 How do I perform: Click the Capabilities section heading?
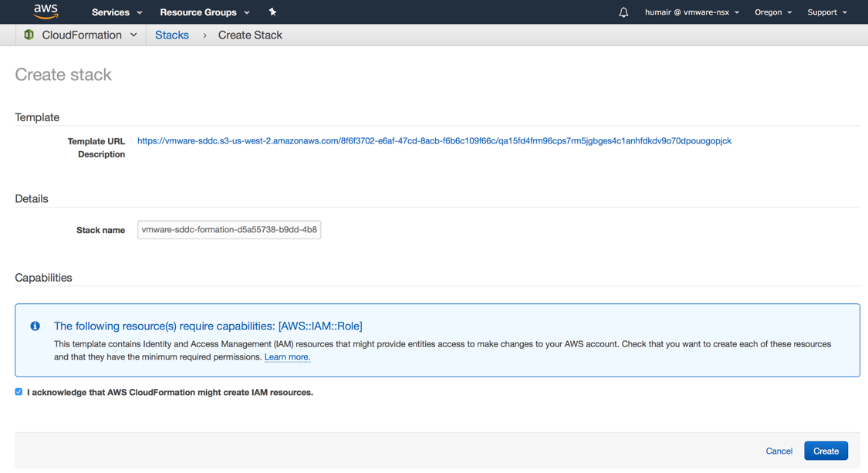pyautogui.click(x=43, y=278)
